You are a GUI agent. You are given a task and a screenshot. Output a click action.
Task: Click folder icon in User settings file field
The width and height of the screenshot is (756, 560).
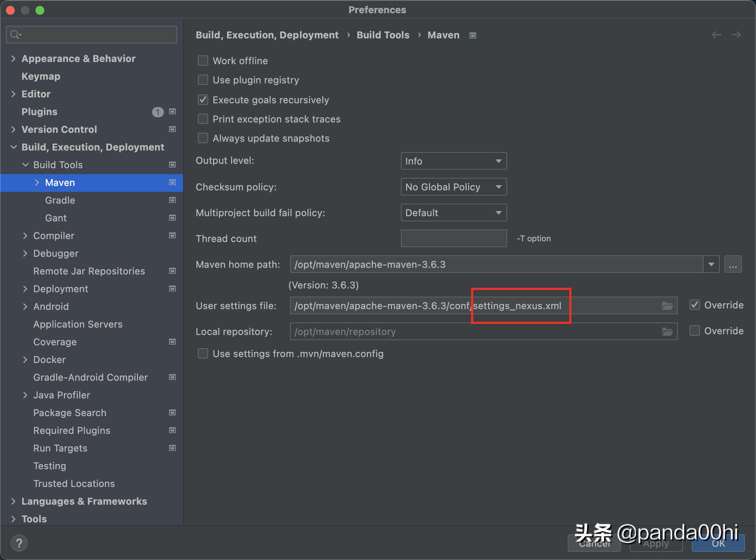[667, 306]
